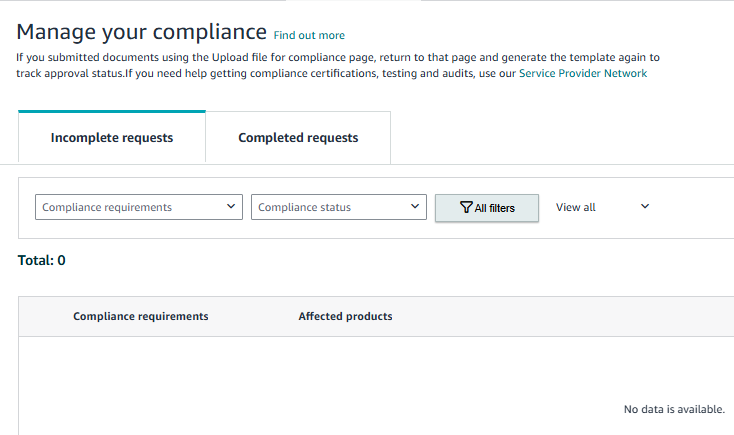The height and width of the screenshot is (435, 734).
Task: Click the Compliance requirements placeholder text in filter
Action: (x=107, y=207)
